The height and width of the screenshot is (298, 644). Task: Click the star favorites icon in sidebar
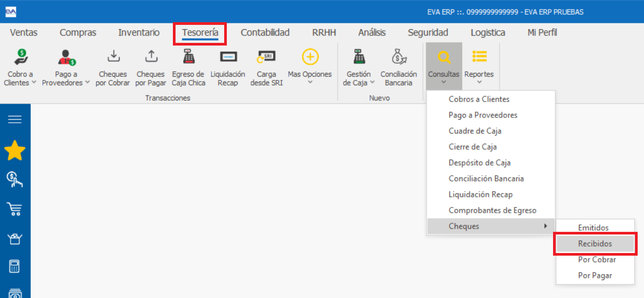click(15, 151)
